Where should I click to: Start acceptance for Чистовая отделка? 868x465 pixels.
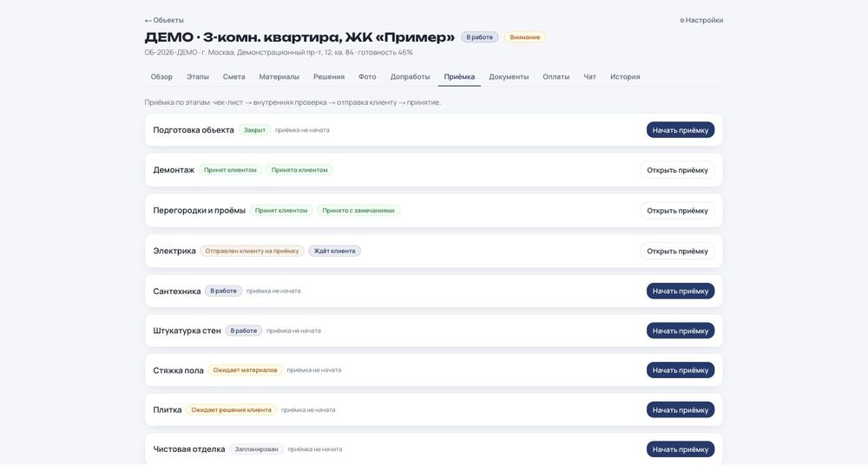point(681,449)
